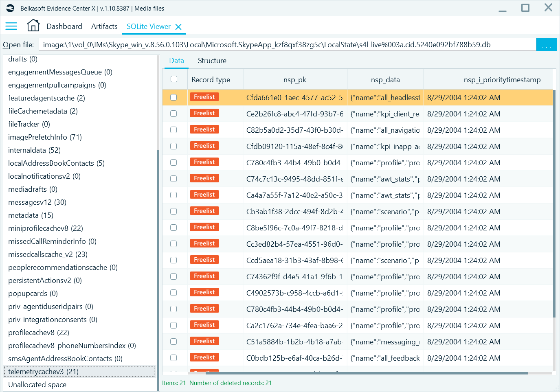
Task: Select the drafts (0) table
Action: pyautogui.click(x=23, y=59)
